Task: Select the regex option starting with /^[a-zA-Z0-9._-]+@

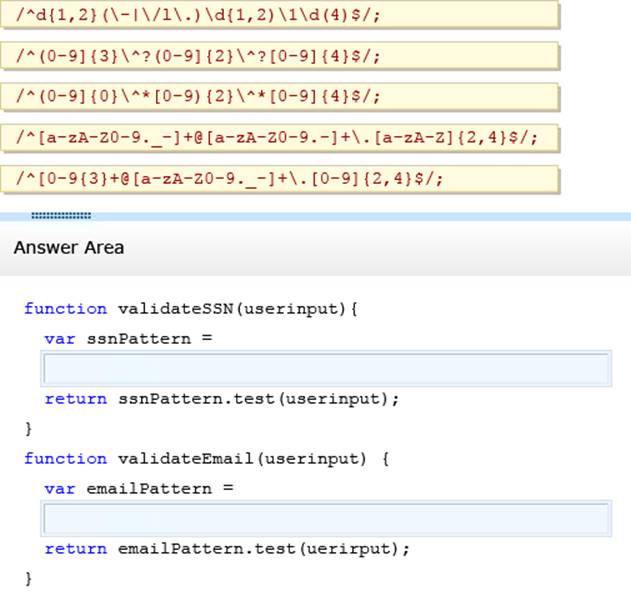Action: tap(278, 137)
